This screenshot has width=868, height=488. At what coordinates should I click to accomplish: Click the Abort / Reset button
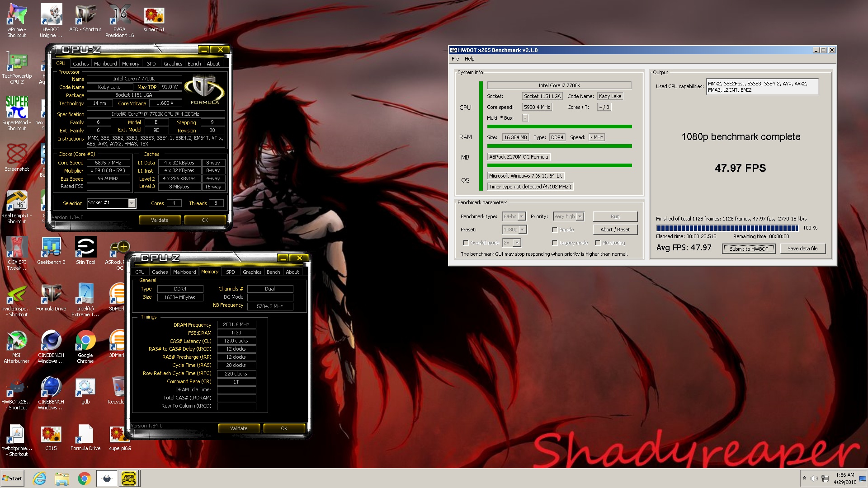pos(615,230)
